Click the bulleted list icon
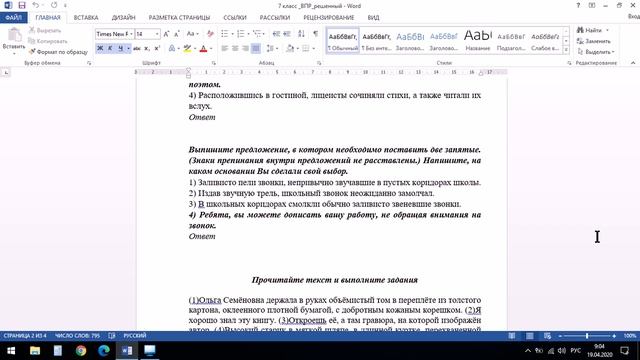Image resolution: width=640 pixels, height=360 pixels. [x=224, y=34]
